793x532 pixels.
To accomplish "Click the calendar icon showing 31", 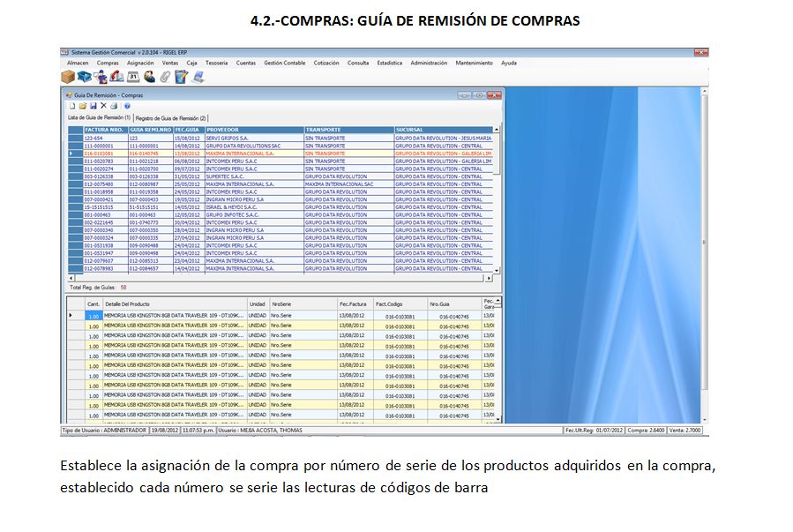I will pyautogui.click(x=134, y=77).
